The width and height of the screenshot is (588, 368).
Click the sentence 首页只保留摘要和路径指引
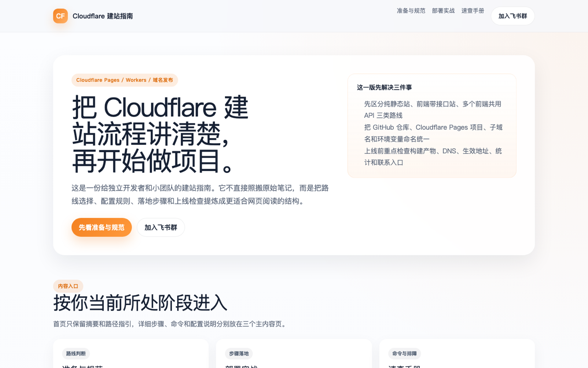pyautogui.click(x=170, y=324)
